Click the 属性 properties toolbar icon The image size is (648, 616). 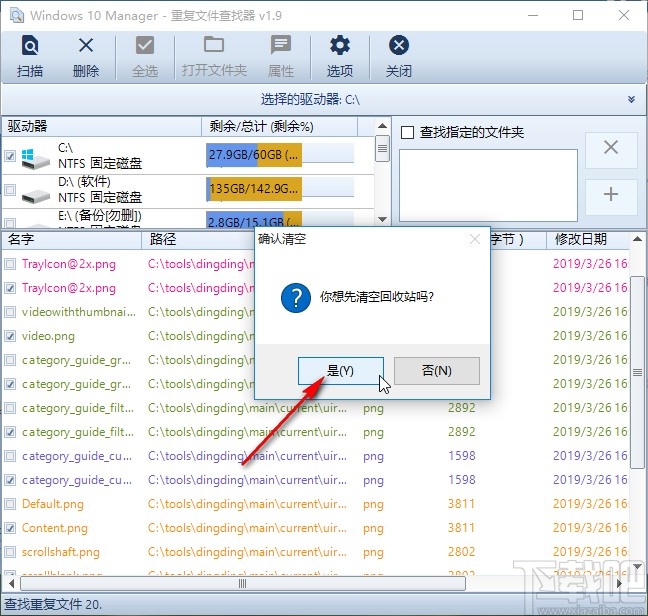point(281,45)
